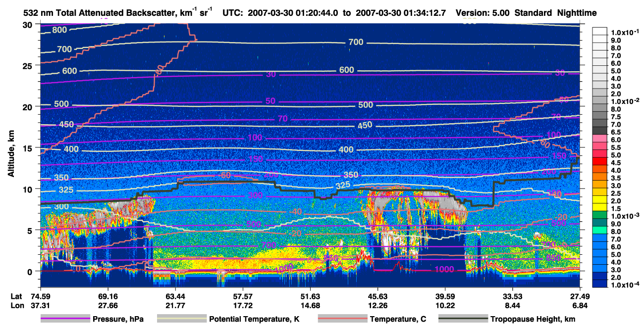Click the magenta 1000 pressure contour label

coord(444,269)
